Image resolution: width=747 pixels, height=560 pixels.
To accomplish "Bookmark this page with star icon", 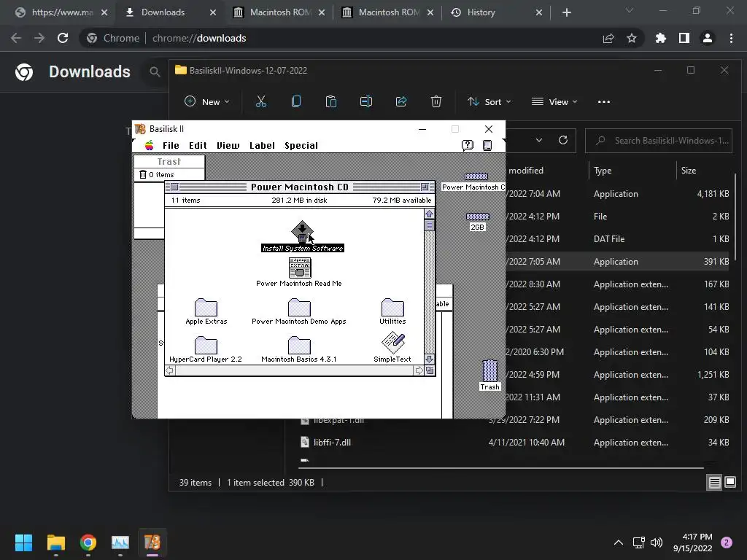I will point(632,38).
